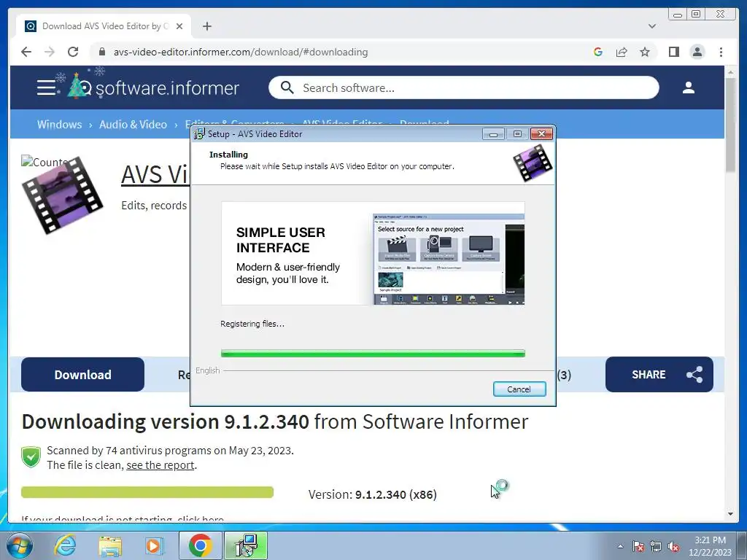Open the Software Informer hamburger menu
The height and width of the screenshot is (560, 747).
click(46, 88)
